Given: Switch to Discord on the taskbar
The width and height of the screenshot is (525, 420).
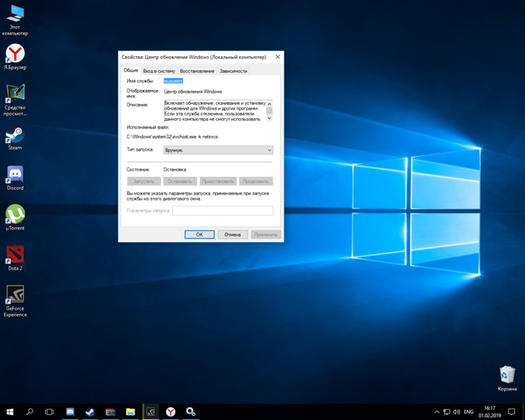Looking at the screenshot, I should [x=70, y=411].
